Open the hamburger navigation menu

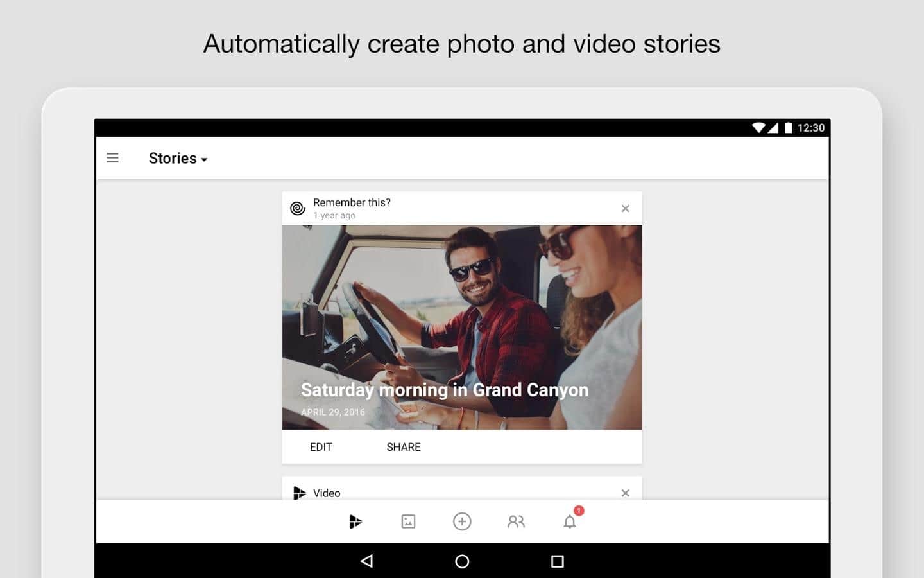(x=112, y=158)
